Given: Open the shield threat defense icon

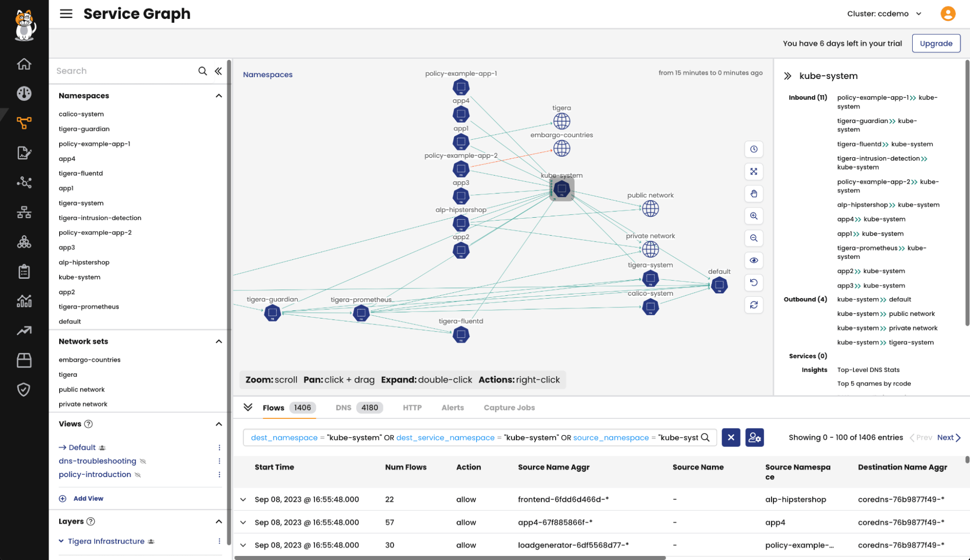Looking at the screenshot, I should pos(24,390).
